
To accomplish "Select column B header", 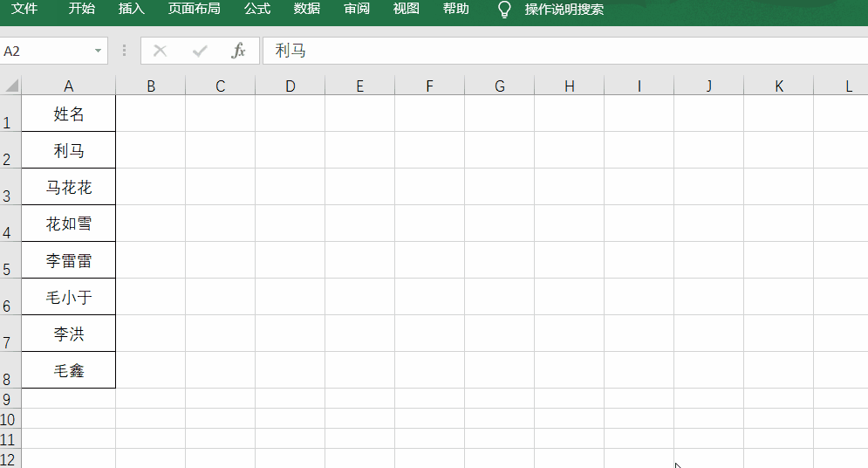I will (151, 86).
